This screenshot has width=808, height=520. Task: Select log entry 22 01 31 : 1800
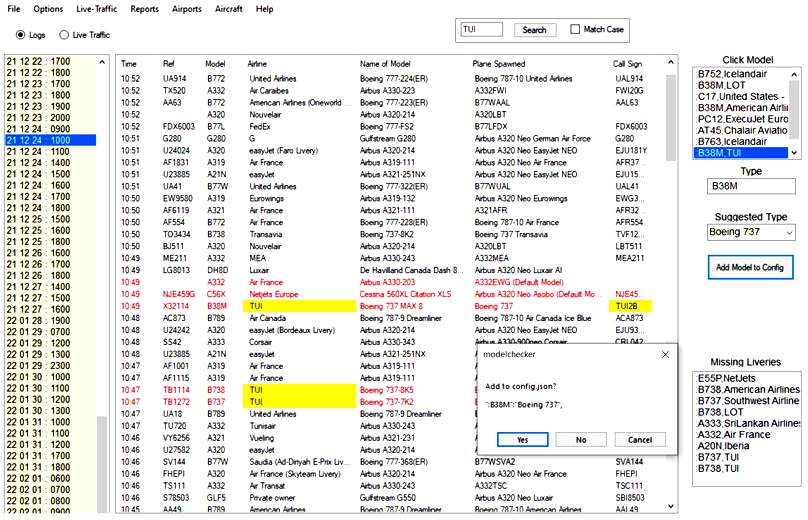pyautogui.click(x=50, y=467)
